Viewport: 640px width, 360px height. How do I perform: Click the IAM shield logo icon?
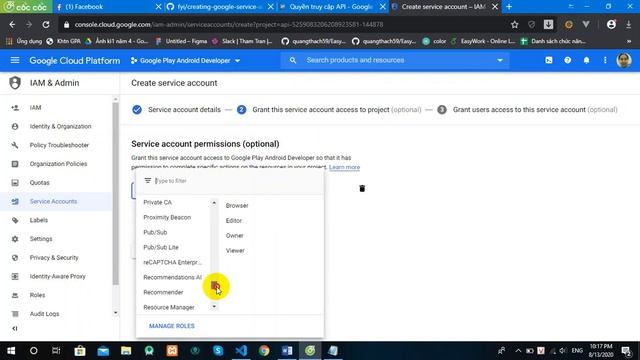(x=15, y=83)
